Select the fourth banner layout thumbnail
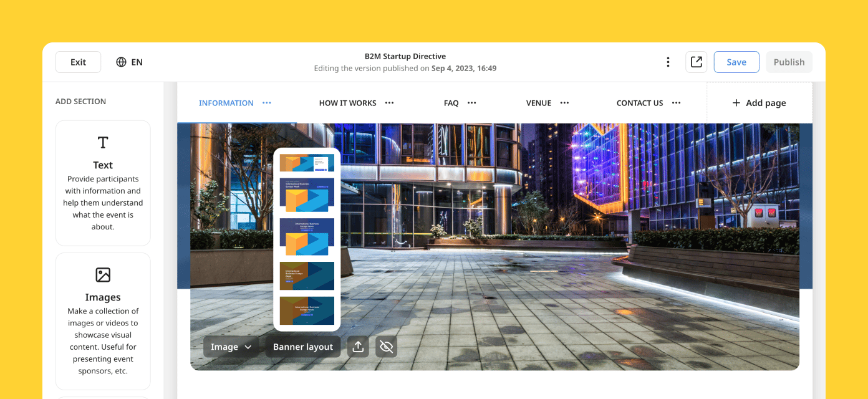868x399 pixels. [307, 276]
